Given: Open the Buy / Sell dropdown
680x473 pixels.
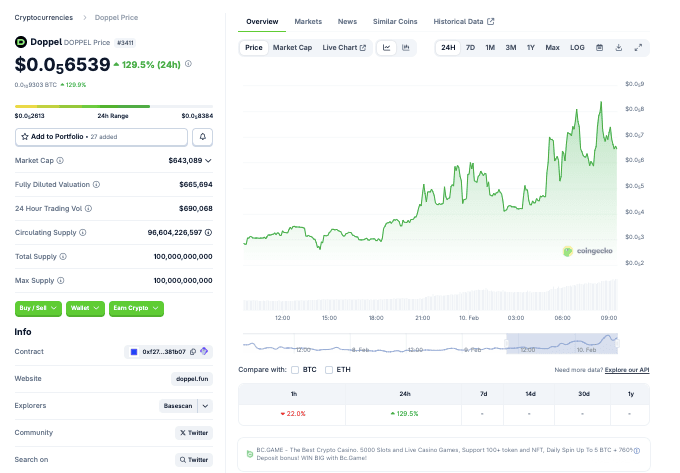Looking at the screenshot, I should 39,309.
